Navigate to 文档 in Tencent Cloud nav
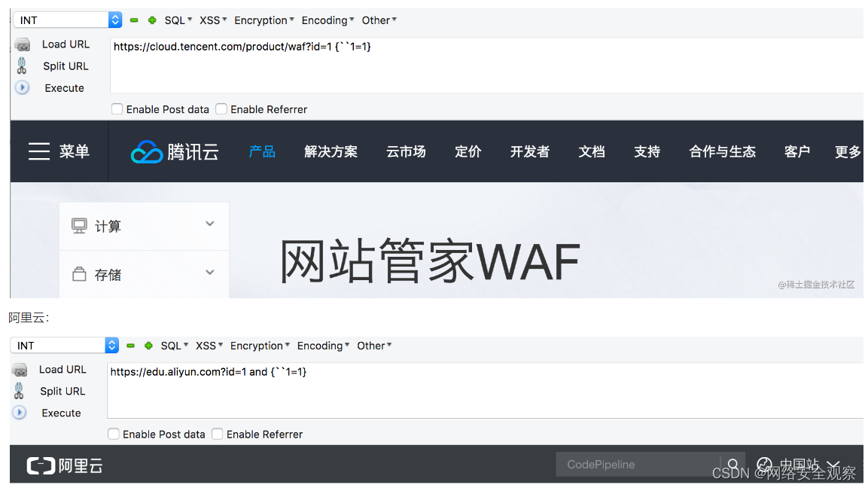The image size is (868, 488). coord(592,151)
